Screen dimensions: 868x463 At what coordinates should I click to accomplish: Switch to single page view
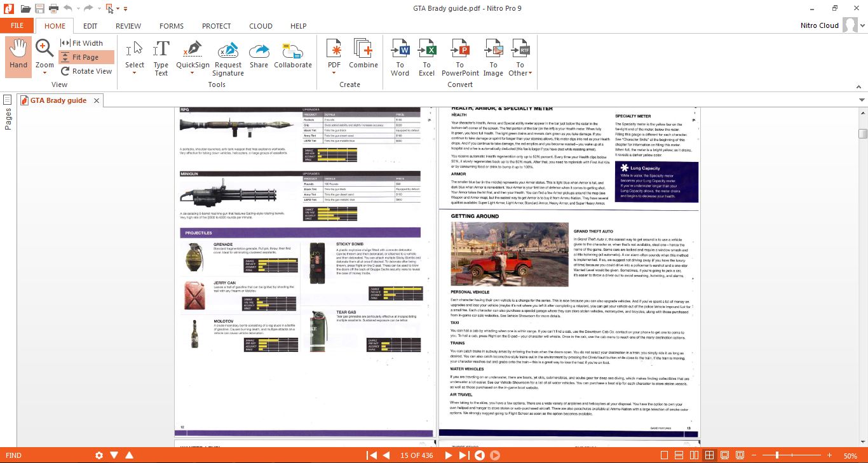click(664, 455)
